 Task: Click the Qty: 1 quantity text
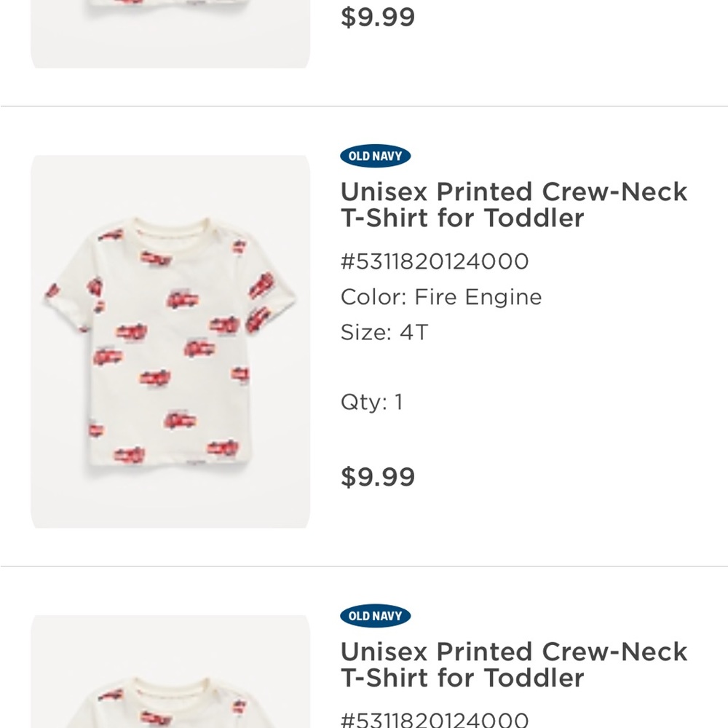(x=371, y=402)
